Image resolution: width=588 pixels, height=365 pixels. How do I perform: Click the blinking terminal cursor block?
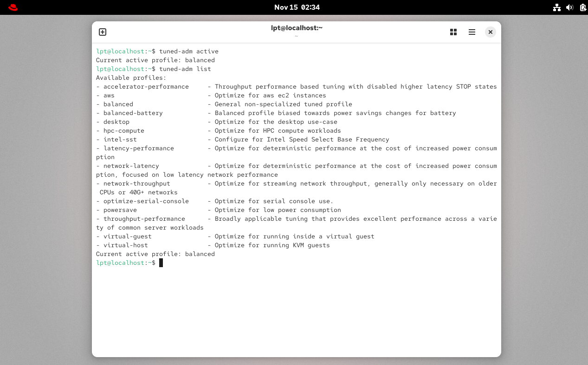click(162, 263)
